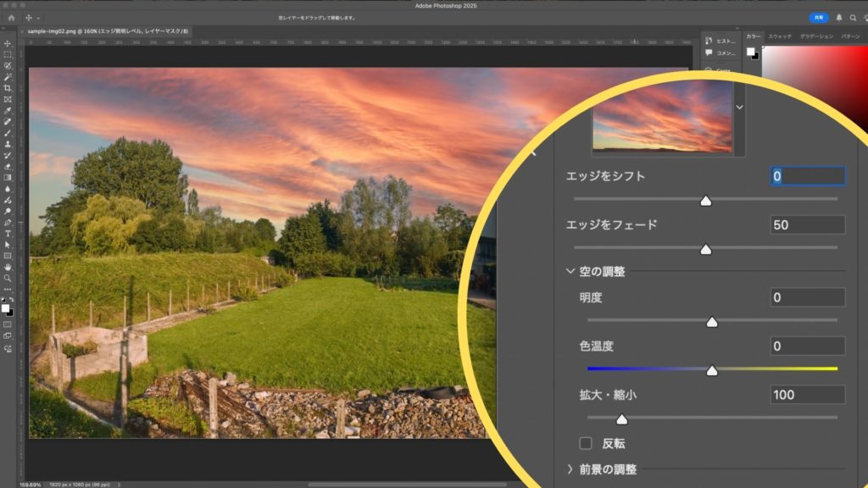This screenshot has width=868, height=488.
Task: Click the notification bell icon
Action: [x=839, y=17]
